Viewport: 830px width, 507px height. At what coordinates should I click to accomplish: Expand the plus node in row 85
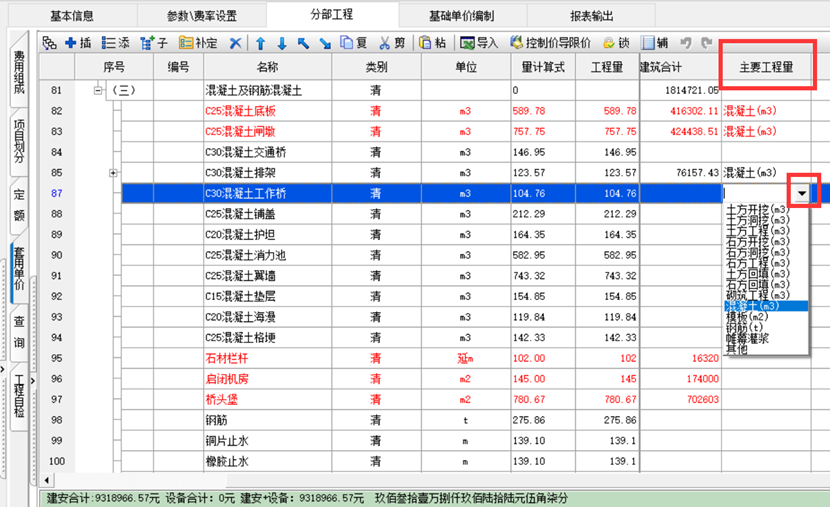pos(113,173)
